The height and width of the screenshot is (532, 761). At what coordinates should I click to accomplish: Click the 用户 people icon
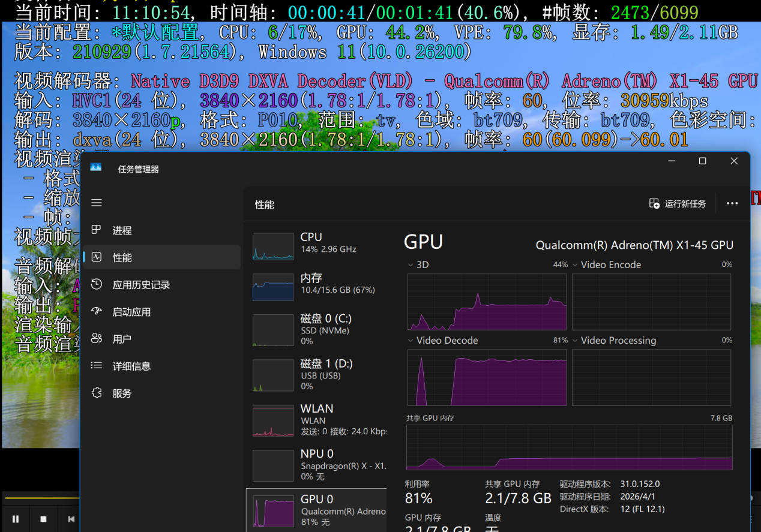(96, 338)
